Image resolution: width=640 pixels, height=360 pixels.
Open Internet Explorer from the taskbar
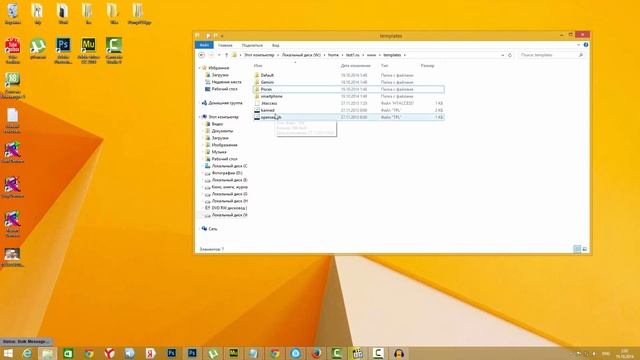click(x=27, y=353)
